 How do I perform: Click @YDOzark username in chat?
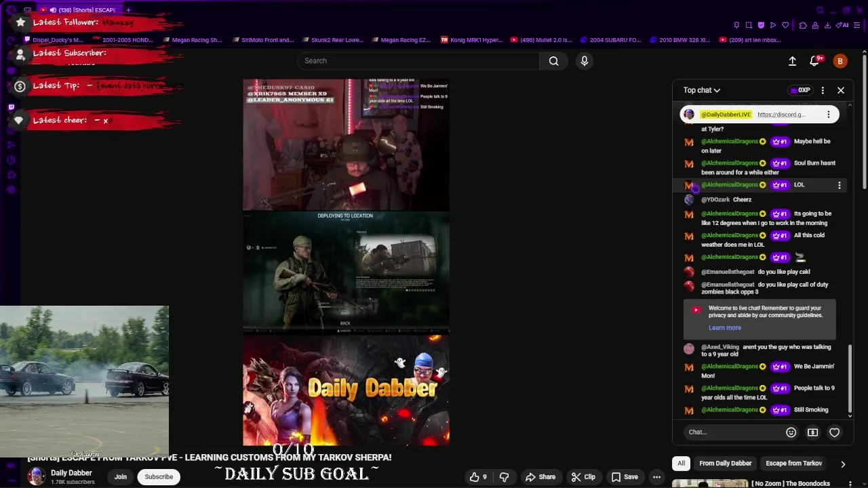point(715,200)
